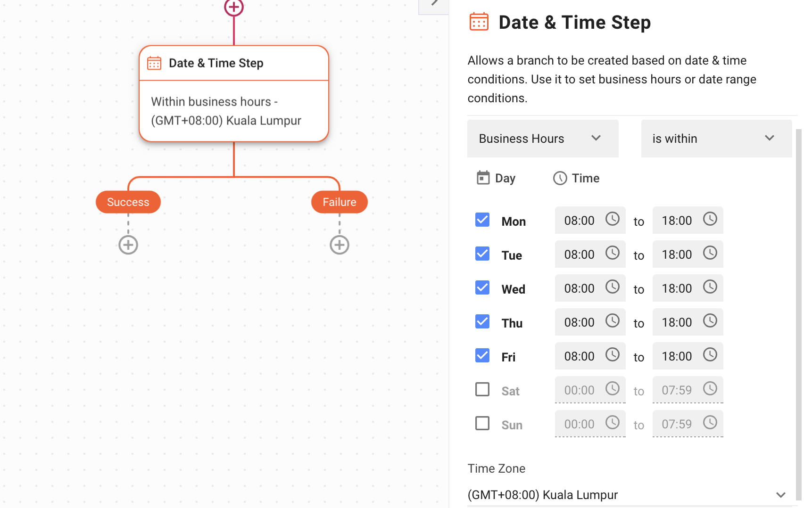The image size is (812, 508).
Task: Click the plus icon under the Success branch
Action: 128,245
